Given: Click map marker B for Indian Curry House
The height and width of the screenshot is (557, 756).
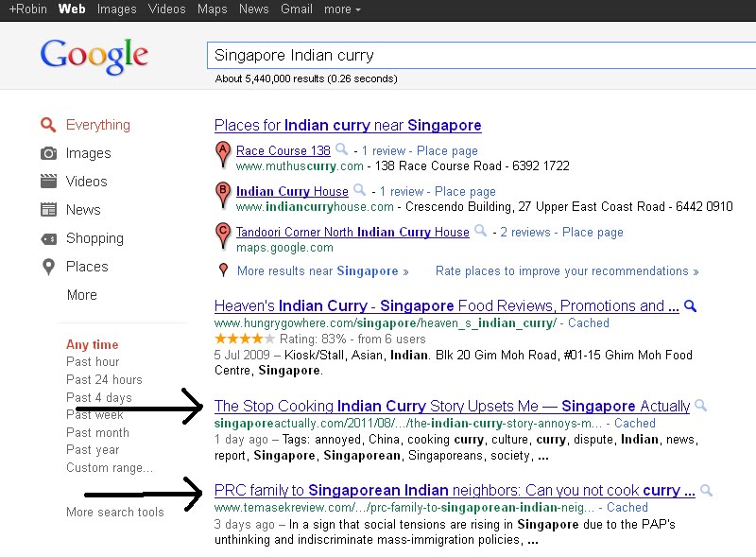Looking at the screenshot, I should 222,195.
